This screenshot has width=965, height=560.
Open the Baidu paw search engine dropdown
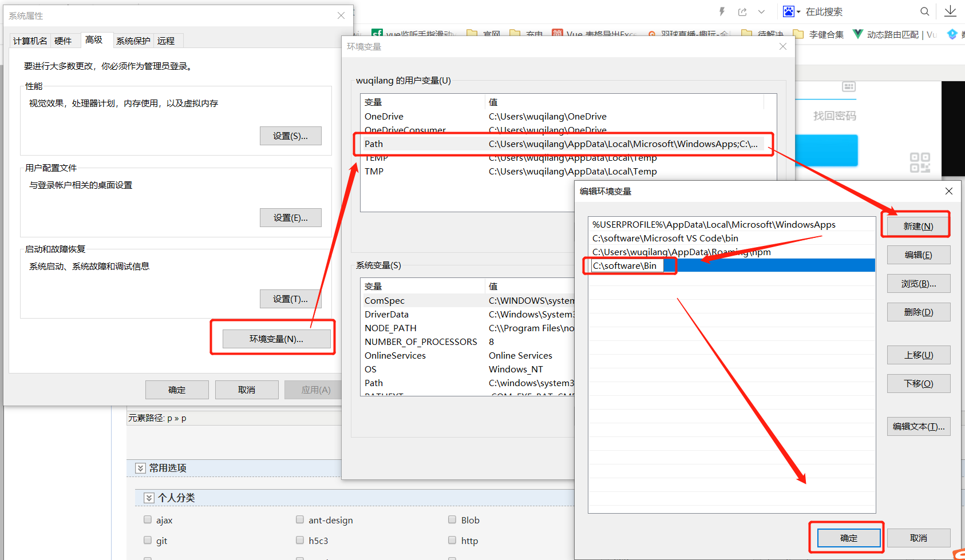pos(792,11)
